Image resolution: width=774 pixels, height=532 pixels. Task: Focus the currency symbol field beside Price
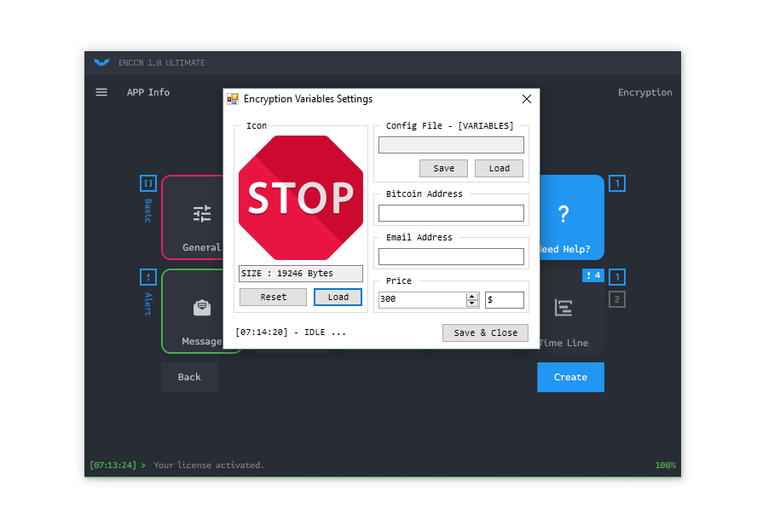tap(505, 300)
